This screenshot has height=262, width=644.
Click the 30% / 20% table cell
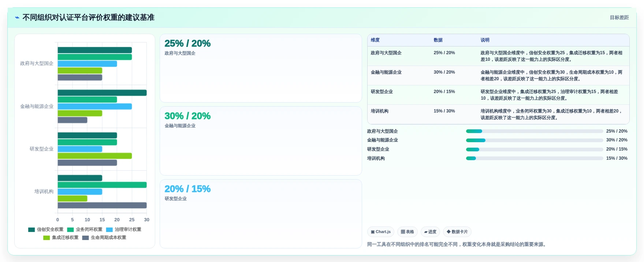(444, 72)
